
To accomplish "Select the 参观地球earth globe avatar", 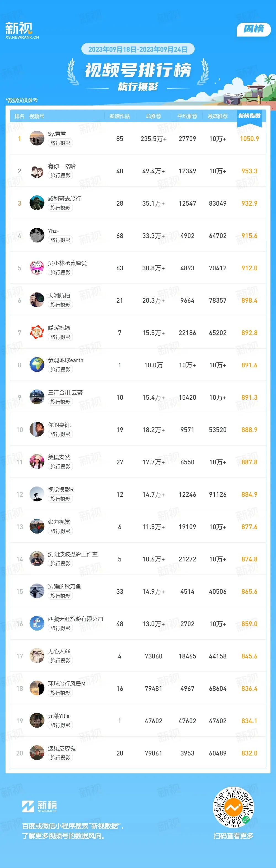I will pyautogui.click(x=37, y=365).
